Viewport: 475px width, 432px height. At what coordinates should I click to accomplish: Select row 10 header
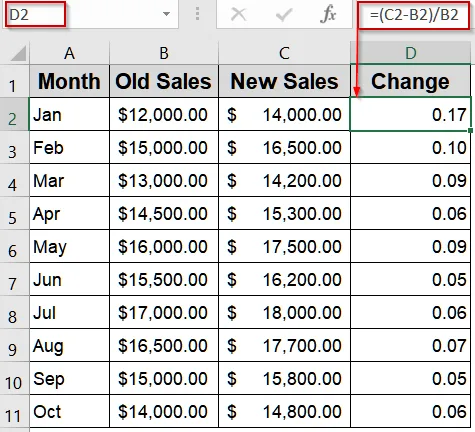[14, 378]
